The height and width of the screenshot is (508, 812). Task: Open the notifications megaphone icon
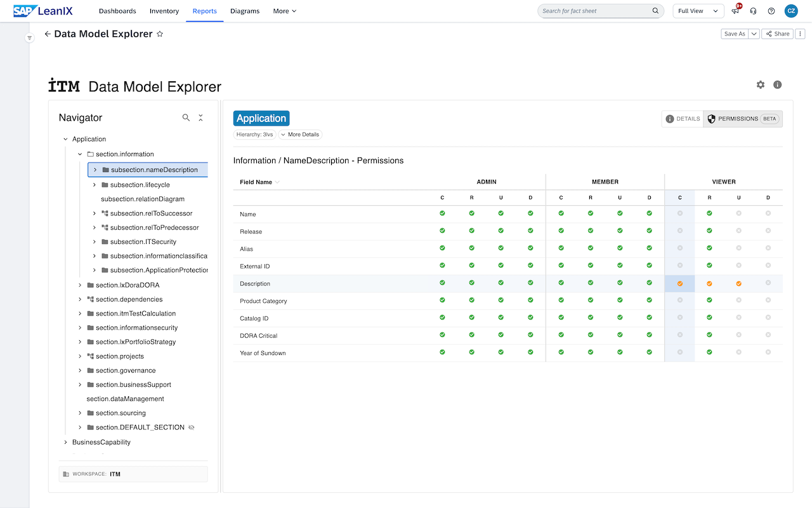coord(735,11)
